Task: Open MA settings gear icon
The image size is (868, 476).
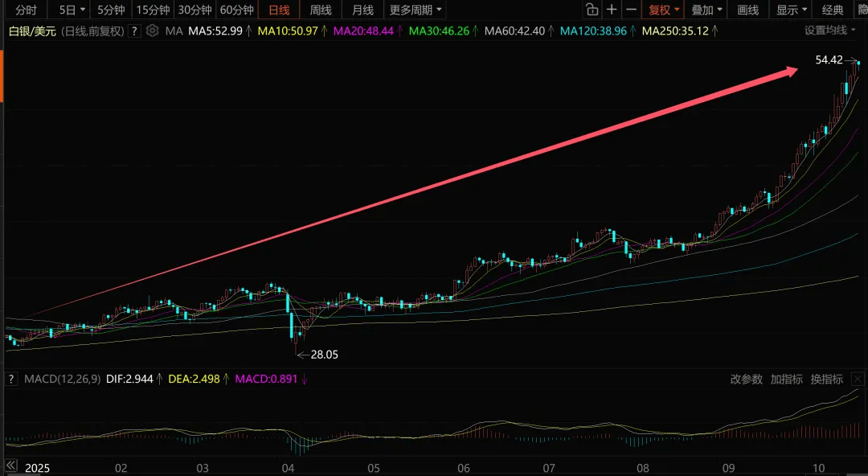Action: point(152,31)
